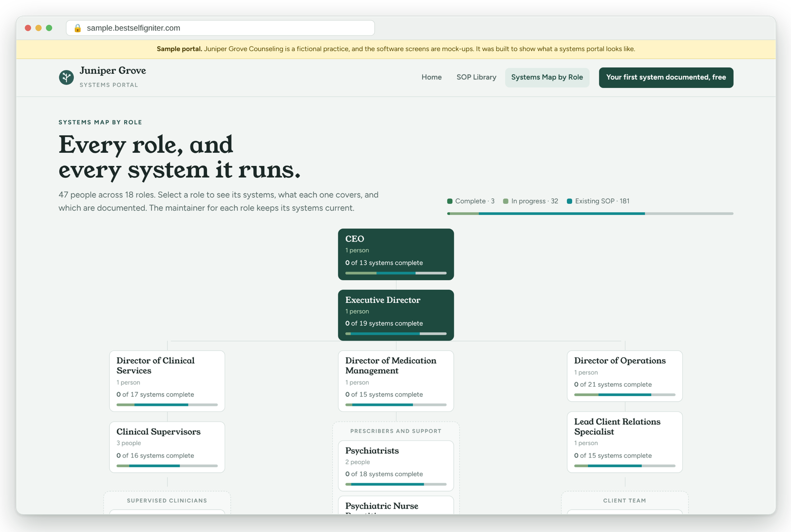Click '0 of 21 systems complete' text
This screenshot has width=791, height=532.
(x=613, y=384)
